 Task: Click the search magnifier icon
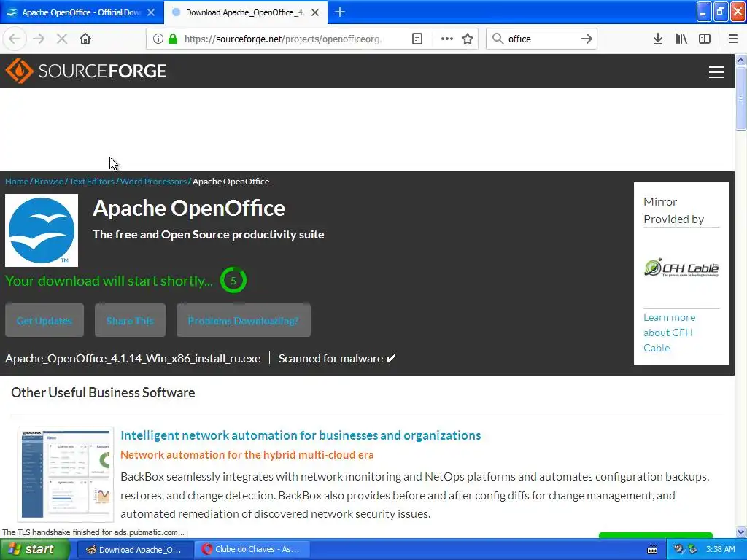click(498, 39)
